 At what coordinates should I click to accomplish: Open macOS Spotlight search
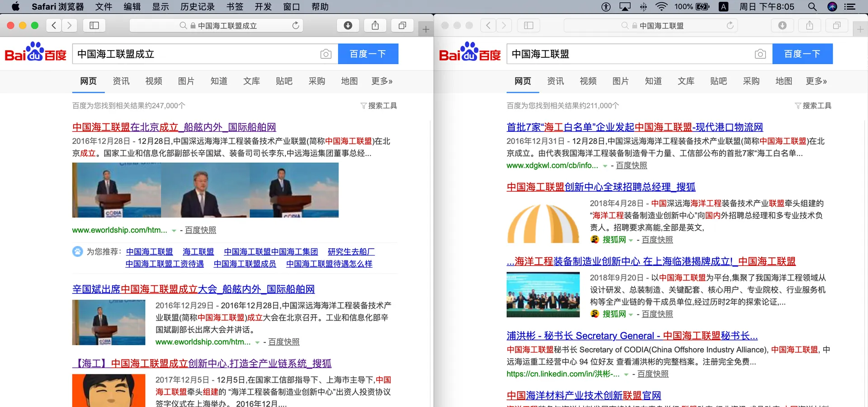point(812,7)
